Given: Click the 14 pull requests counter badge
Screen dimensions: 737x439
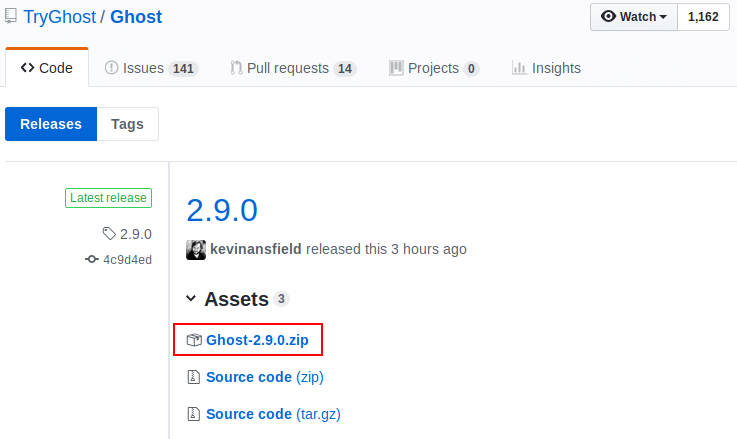Looking at the screenshot, I should (x=345, y=69).
